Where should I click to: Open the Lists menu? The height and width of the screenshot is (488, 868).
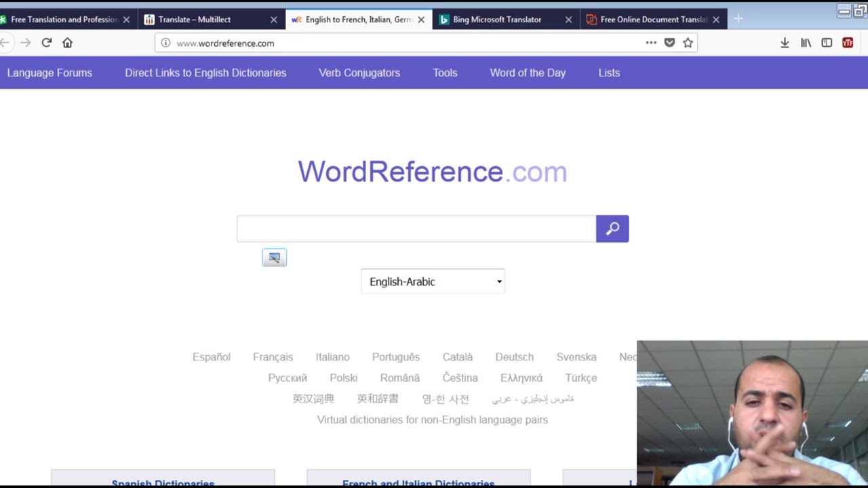pyautogui.click(x=609, y=73)
